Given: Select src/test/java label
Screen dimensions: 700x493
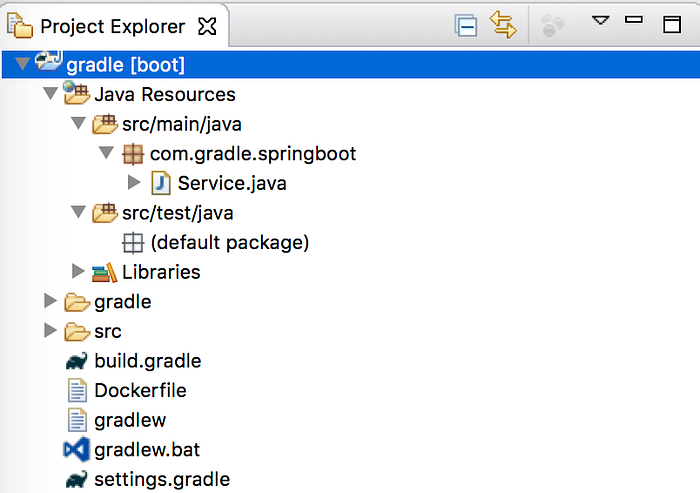Looking at the screenshot, I should (178, 213).
